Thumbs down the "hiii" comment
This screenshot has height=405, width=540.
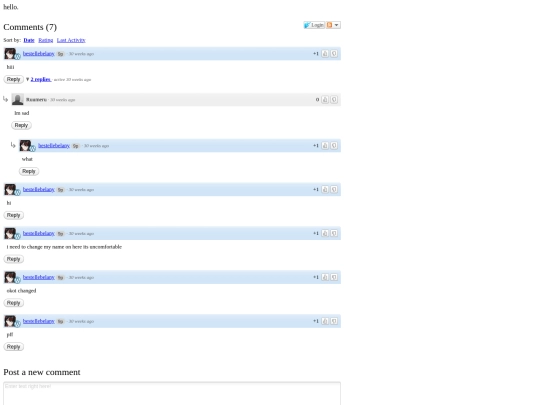334,54
